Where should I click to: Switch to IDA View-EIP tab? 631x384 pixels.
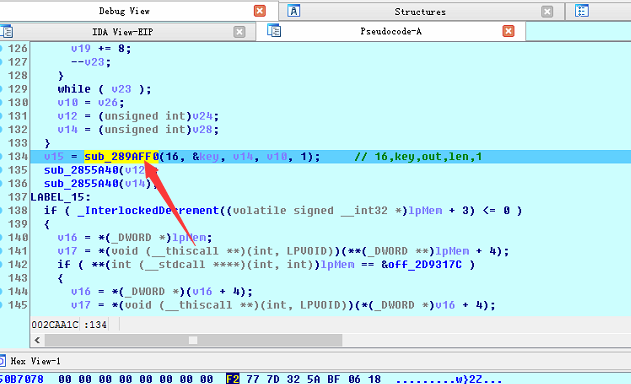click(x=122, y=31)
